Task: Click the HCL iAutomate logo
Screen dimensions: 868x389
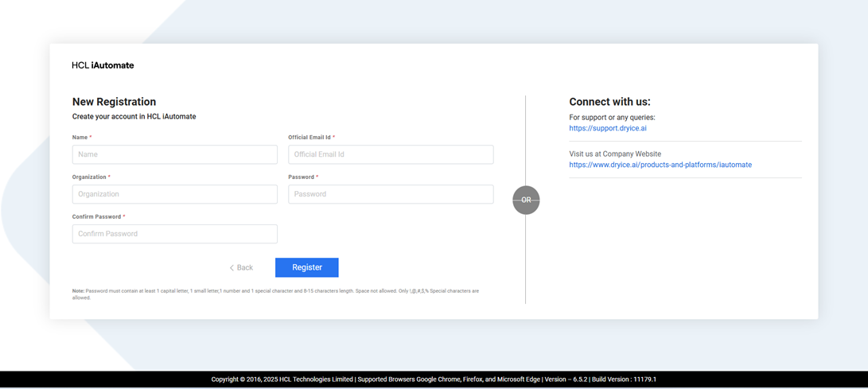Action: [x=103, y=65]
